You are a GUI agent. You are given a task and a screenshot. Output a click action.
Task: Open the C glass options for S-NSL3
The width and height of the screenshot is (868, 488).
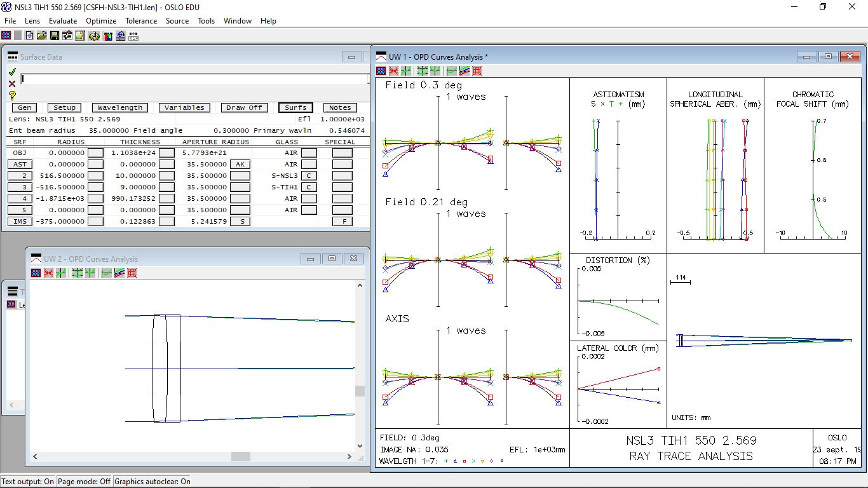tap(309, 175)
